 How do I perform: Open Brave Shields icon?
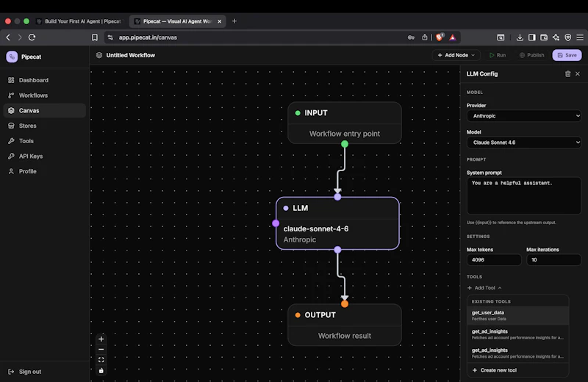click(440, 37)
